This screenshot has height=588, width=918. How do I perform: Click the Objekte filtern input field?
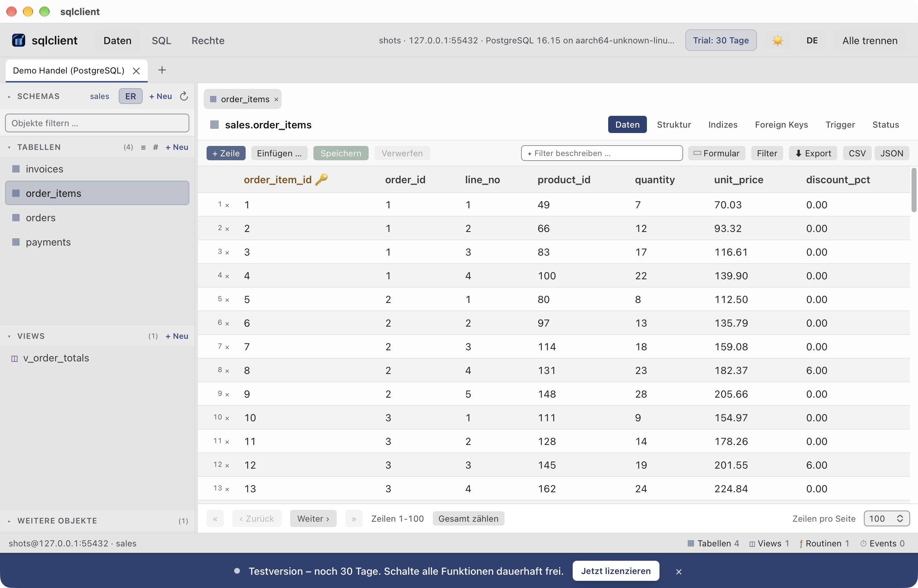97,123
